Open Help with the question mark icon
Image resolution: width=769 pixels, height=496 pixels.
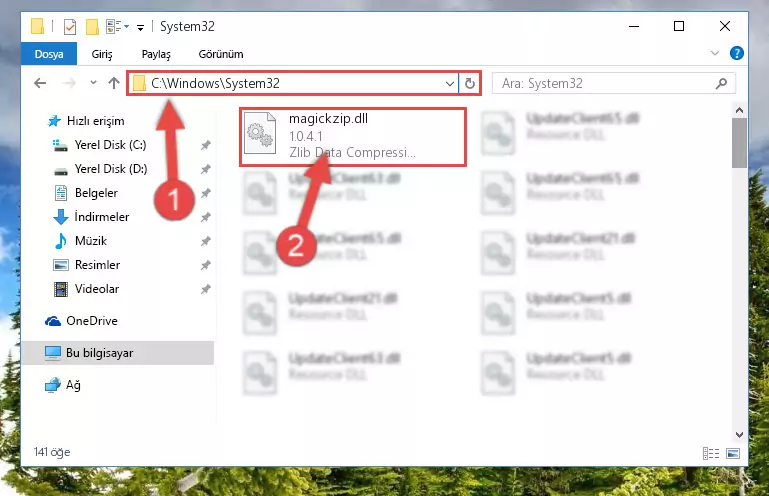pos(737,53)
